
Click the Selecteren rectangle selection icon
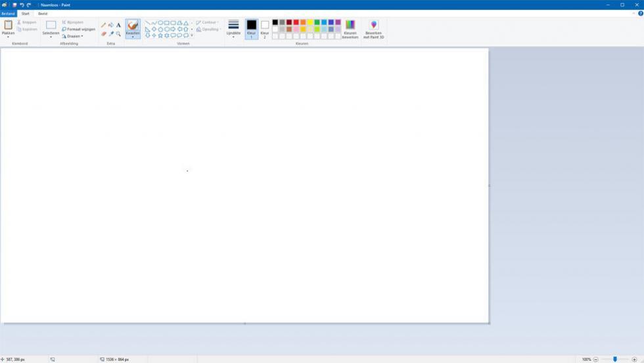coord(51,25)
